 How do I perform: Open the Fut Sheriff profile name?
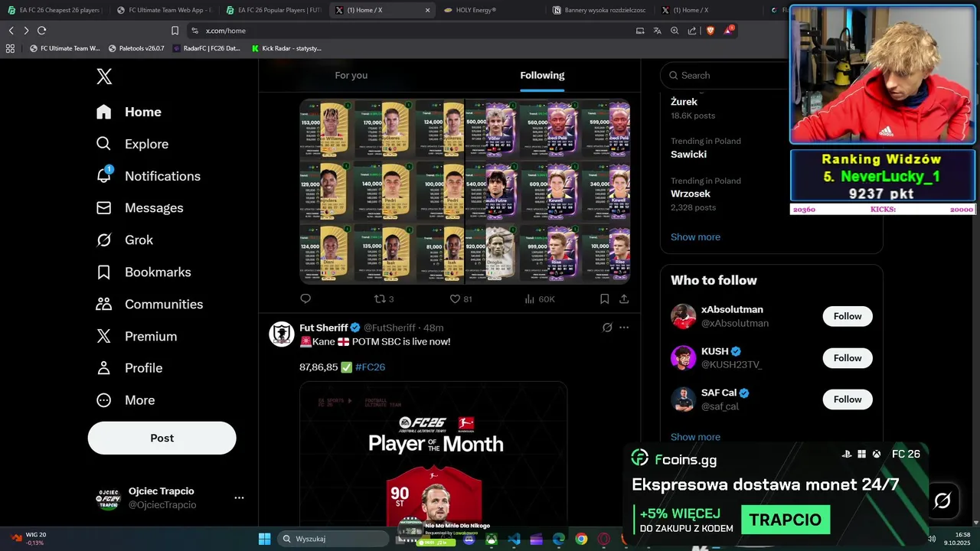click(324, 328)
